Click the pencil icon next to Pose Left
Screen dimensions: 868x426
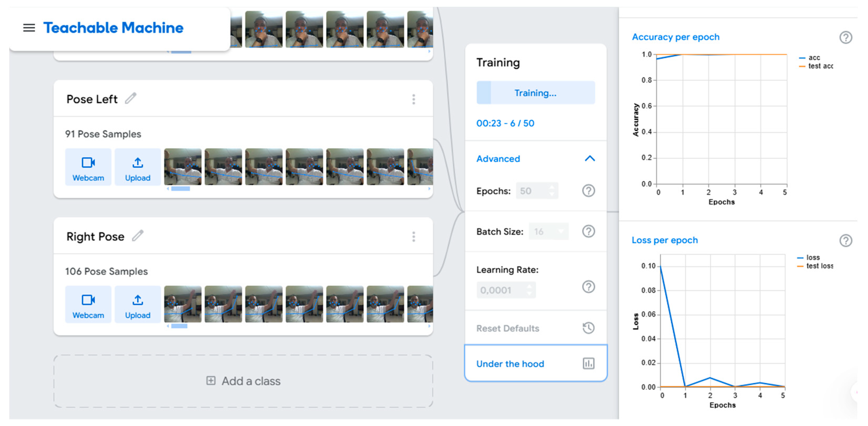131,98
